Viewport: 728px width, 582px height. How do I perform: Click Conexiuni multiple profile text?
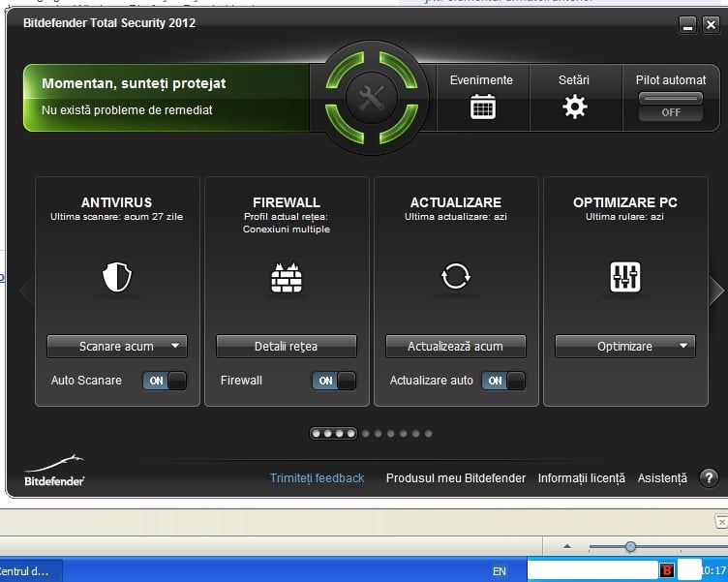click(287, 229)
